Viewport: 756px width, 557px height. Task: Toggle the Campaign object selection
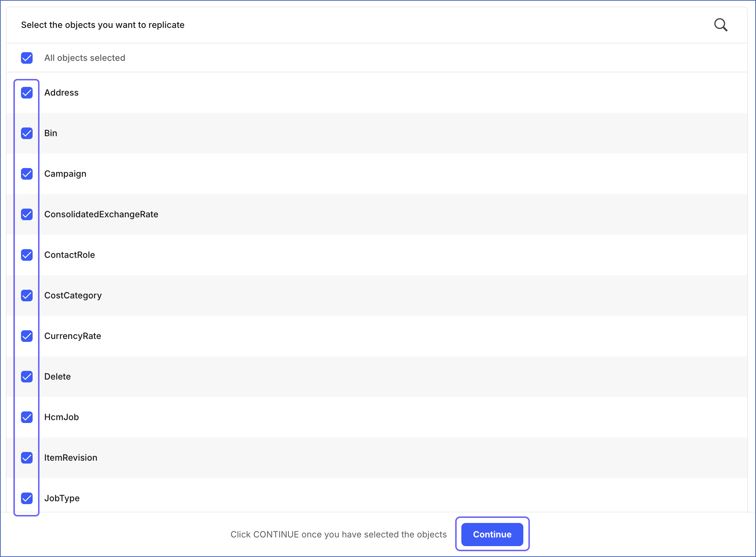pyautogui.click(x=26, y=174)
